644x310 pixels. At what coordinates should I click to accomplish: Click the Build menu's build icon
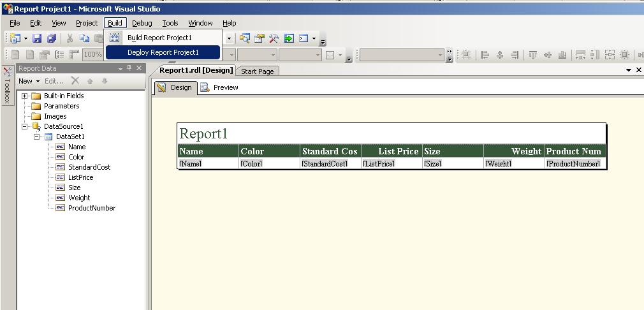pos(114,38)
